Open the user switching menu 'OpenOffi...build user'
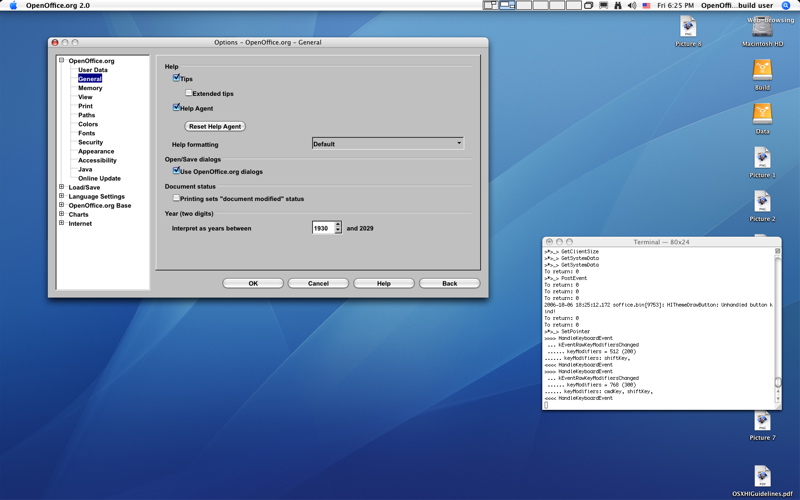Image resolution: width=800 pixels, height=500 pixels. pos(737,6)
